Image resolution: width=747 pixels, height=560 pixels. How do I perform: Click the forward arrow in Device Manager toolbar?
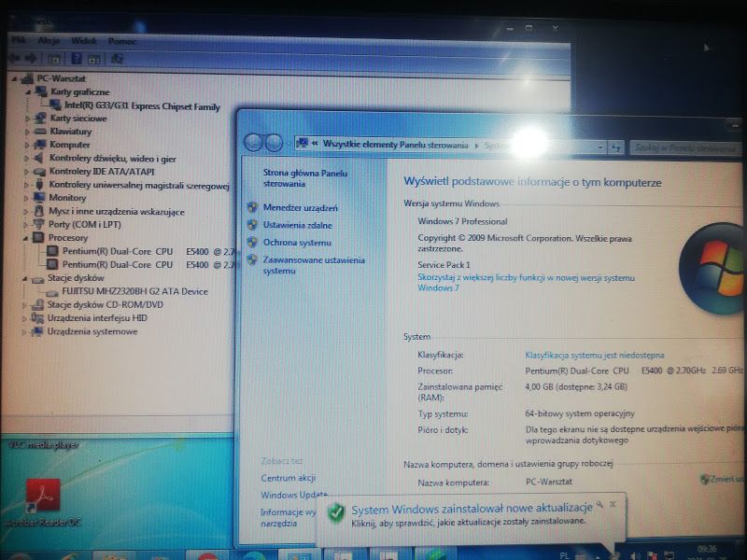[31, 59]
